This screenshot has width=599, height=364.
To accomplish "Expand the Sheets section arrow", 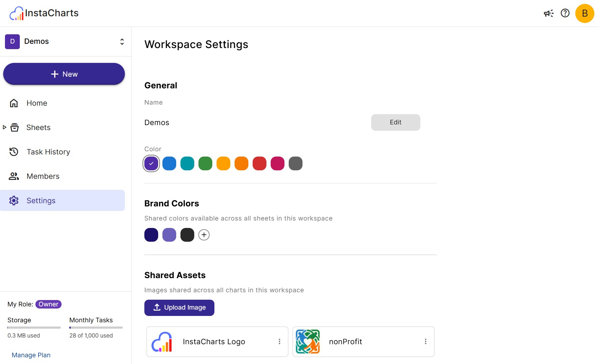I will (x=4, y=127).
